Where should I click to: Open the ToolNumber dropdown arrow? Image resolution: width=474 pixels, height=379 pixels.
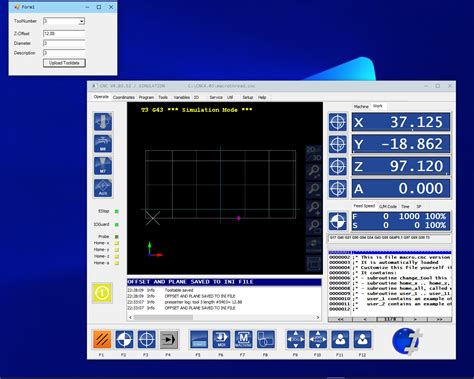(81, 21)
